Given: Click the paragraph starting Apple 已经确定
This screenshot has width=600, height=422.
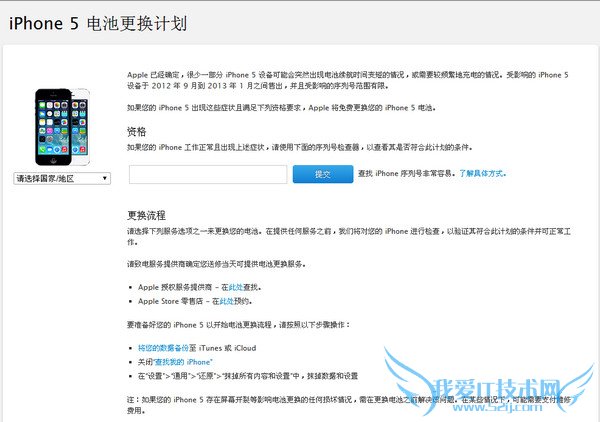Looking at the screenshot, I should (347, 80).
